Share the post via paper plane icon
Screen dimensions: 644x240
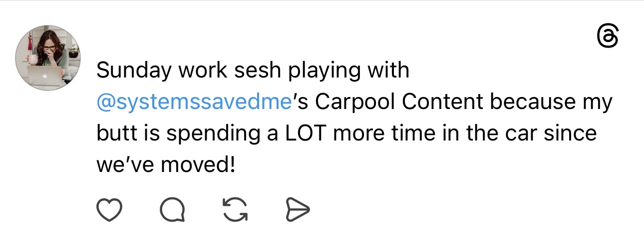point(298,210)
